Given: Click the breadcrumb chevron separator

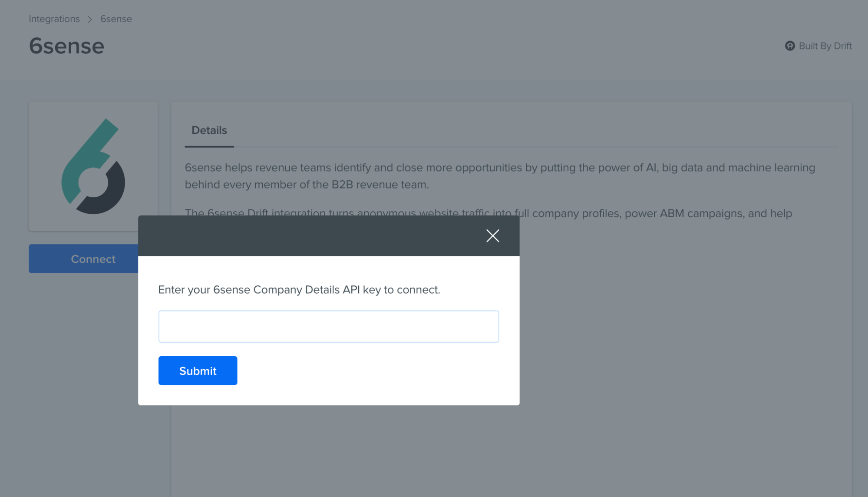Looking at the screenshot, I should coord(90,20).
